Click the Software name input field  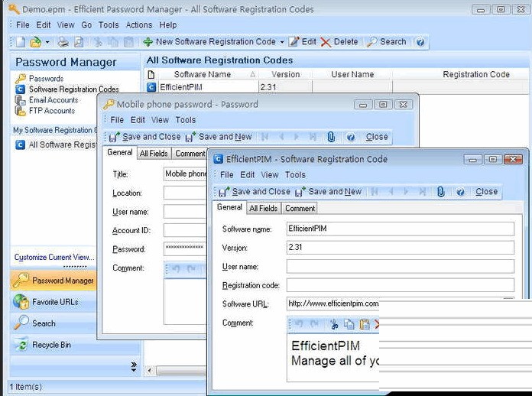click(x=401, y=229)
